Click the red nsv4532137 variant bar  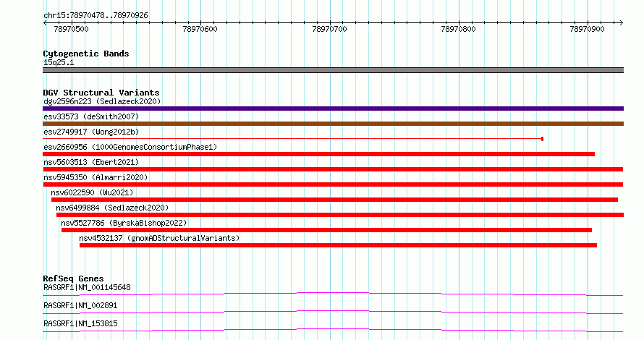point(338,245)
